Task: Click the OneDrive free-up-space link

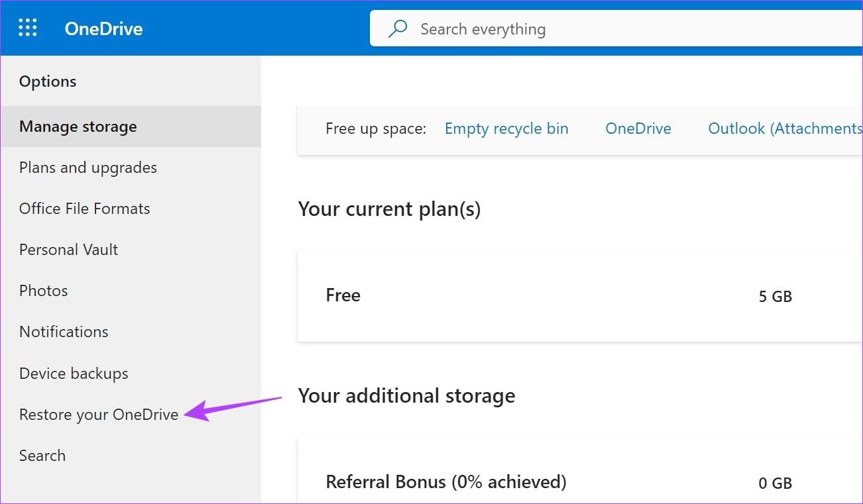Action: pos(638,128)
